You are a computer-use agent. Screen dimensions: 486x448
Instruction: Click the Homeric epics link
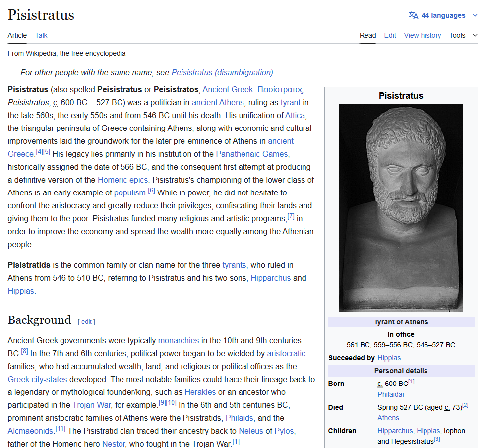[122, 180]
